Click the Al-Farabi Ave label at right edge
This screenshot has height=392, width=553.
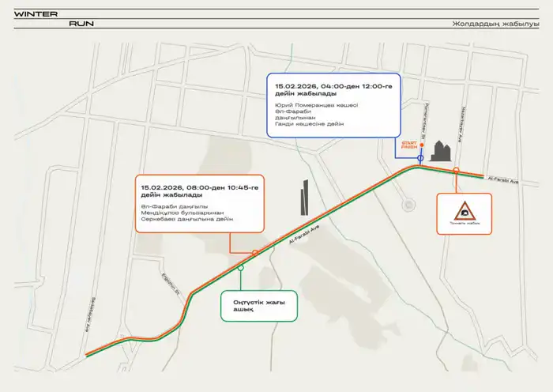(x=502, y=181)
